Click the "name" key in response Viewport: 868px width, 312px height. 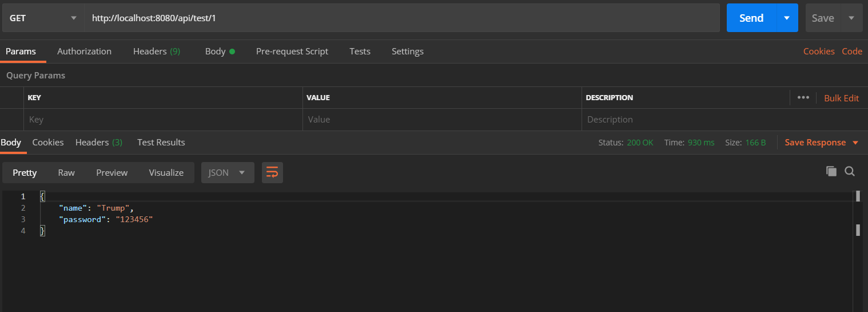(x=73, y=208)
